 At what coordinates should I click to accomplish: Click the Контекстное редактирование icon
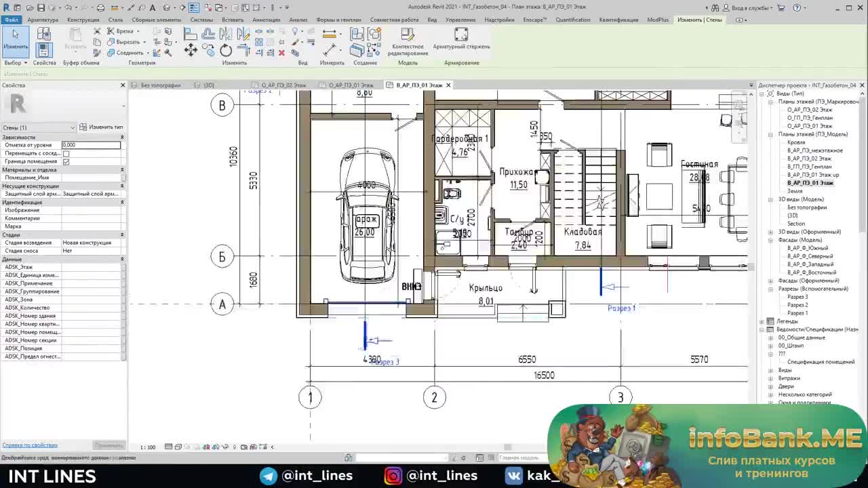click(408, 35)
